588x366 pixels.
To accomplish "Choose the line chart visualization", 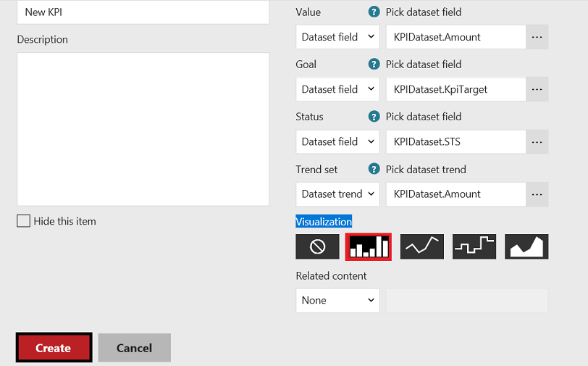I will coord(422,246).
